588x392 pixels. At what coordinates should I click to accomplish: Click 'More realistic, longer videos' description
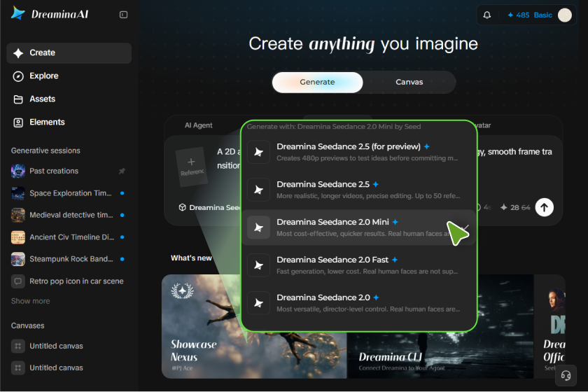click(368, 196)
